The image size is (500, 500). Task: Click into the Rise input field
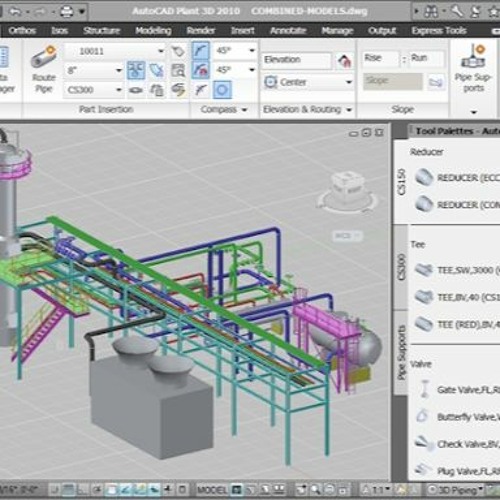381,58
